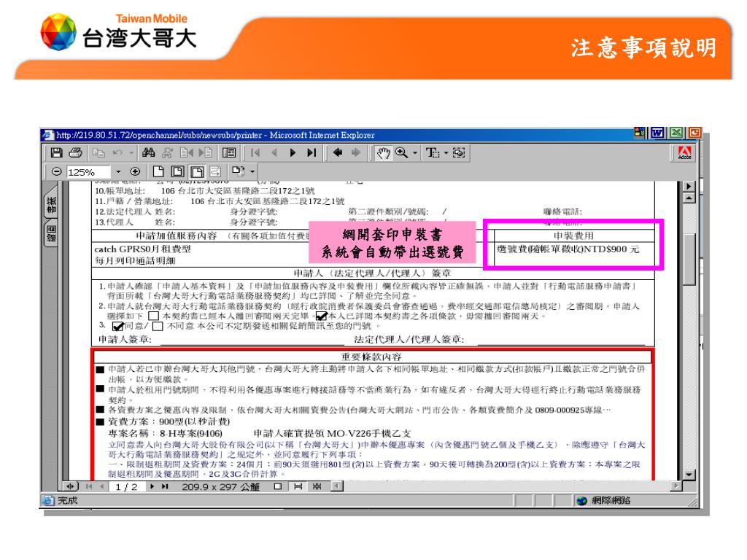
Task: Check the 不同意 checkbox in item 3
Action: 158,326
